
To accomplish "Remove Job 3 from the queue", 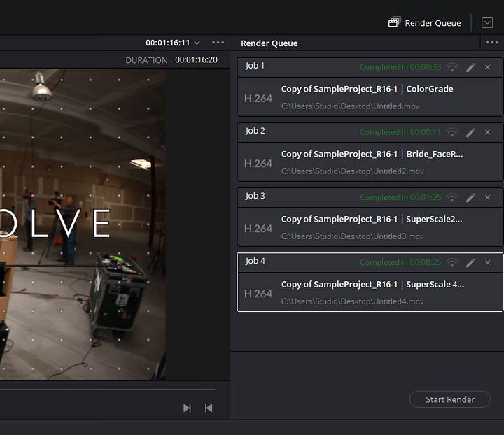I will [x=488, y=197].
